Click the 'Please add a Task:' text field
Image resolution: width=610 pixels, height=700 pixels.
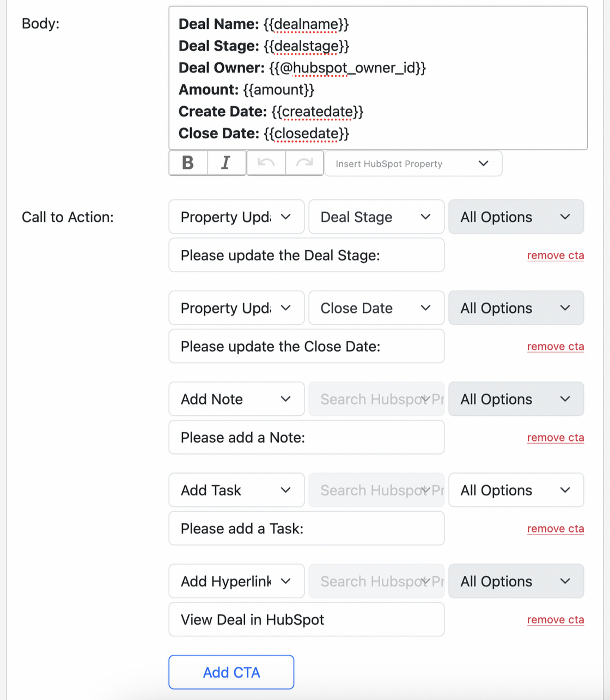pos(306,529)
